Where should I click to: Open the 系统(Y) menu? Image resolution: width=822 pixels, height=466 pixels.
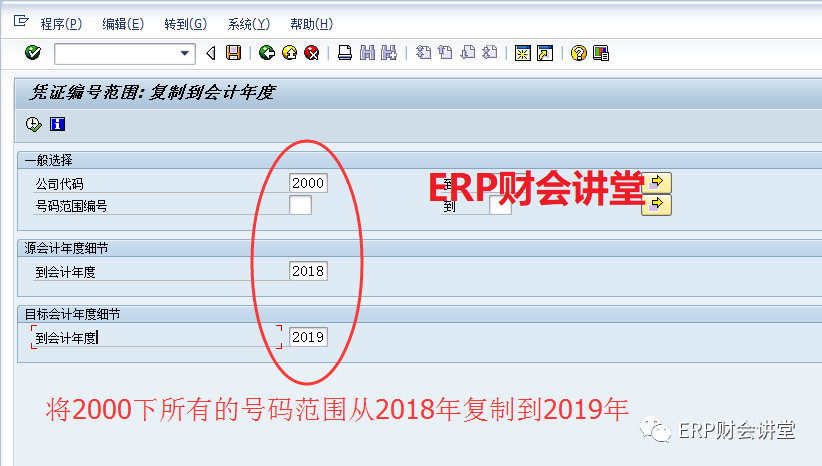coord(248,24)
